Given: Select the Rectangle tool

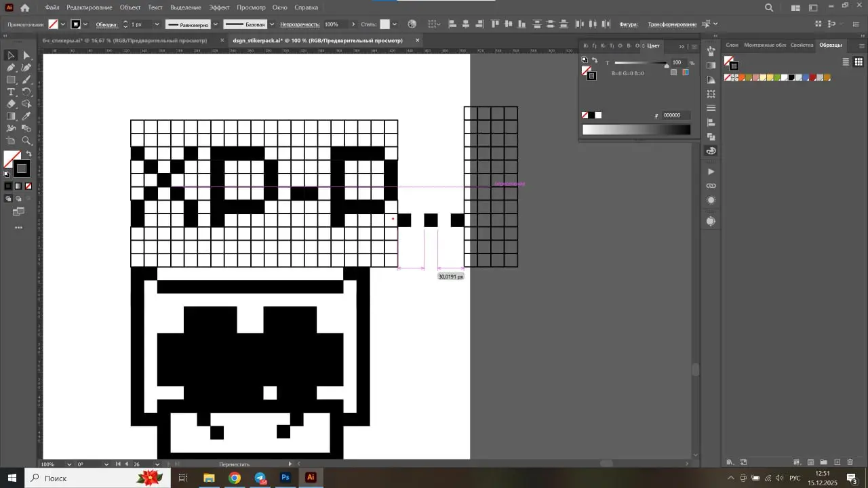Looking at the screenshot, I should pyautogui.click(x=12, y=80).
